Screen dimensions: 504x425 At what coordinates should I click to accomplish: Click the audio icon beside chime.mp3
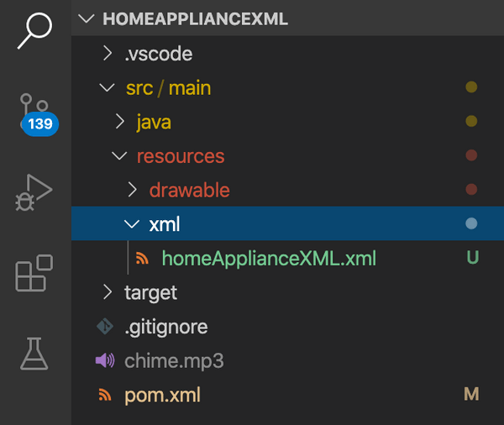pyautogui.click(x=105, y=361)
